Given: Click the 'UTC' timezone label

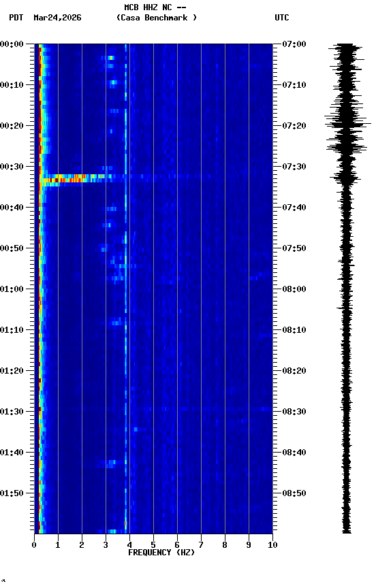Looking at the screenshot, I should pos(282,18).
